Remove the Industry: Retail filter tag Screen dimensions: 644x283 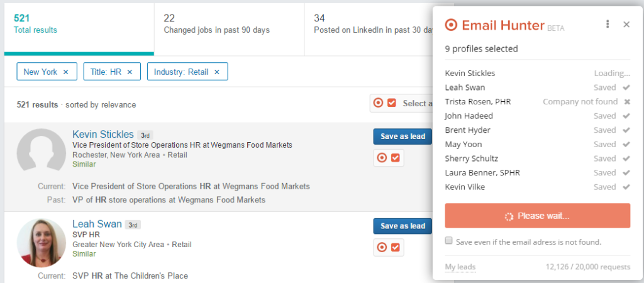tap(217, 72)
